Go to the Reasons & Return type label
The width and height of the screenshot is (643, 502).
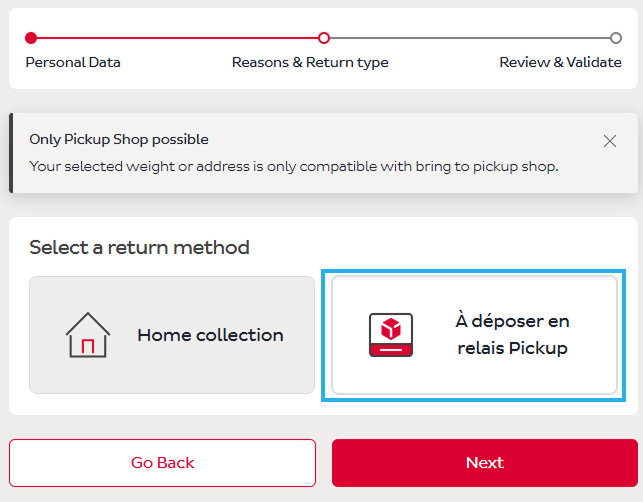pos(310,62)
